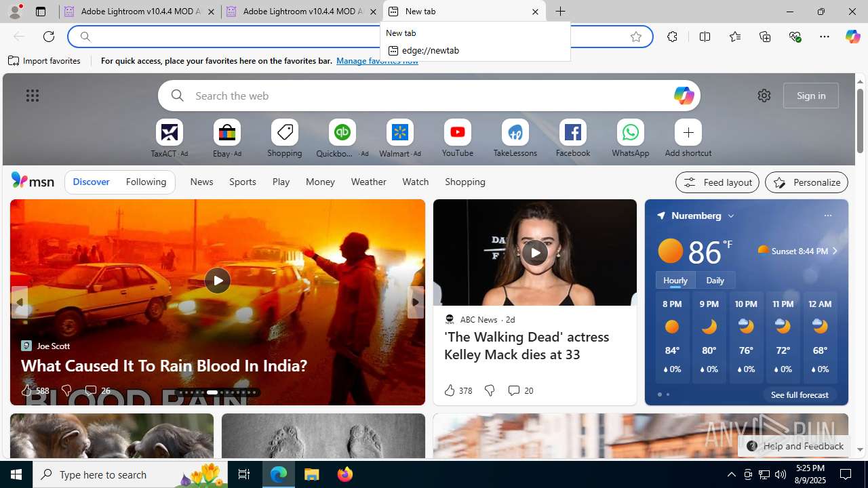868x488 pixels.
Task: Open Windows Start menu
Action: [x=16, y=474]
